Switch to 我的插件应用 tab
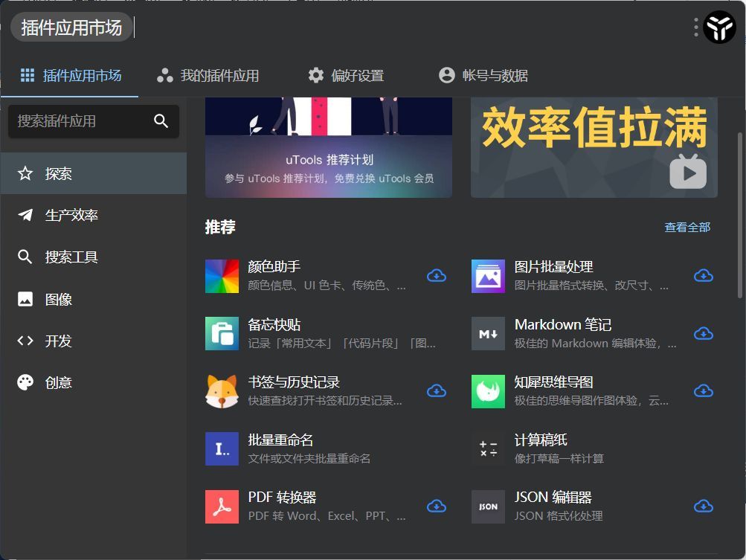 (208, 76)
